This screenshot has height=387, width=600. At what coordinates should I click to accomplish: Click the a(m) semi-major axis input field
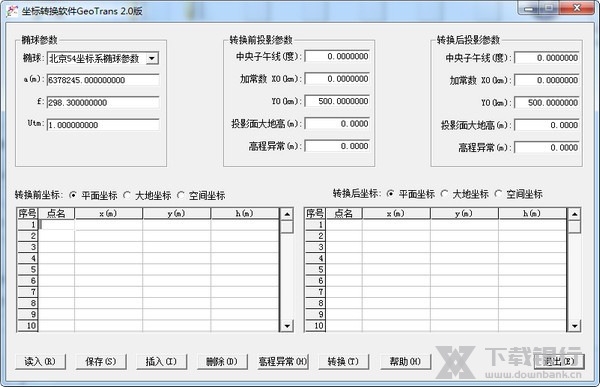(103, 80)
